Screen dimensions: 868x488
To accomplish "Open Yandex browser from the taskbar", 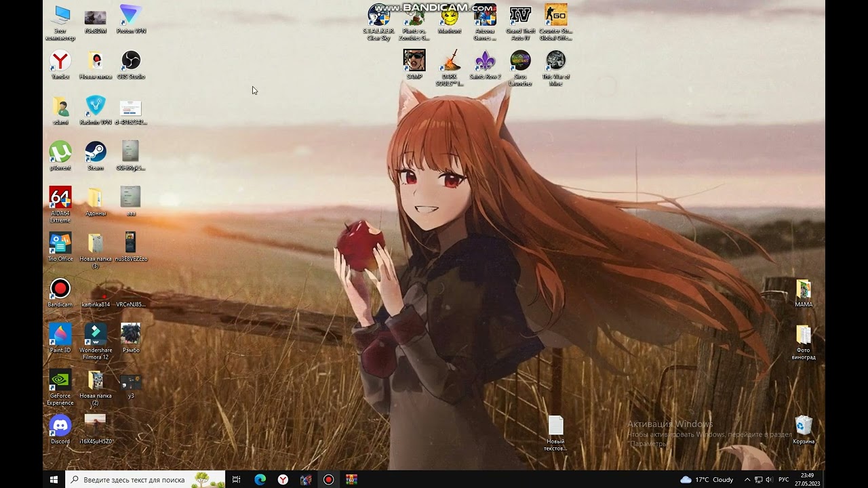I will click(283, 479).
